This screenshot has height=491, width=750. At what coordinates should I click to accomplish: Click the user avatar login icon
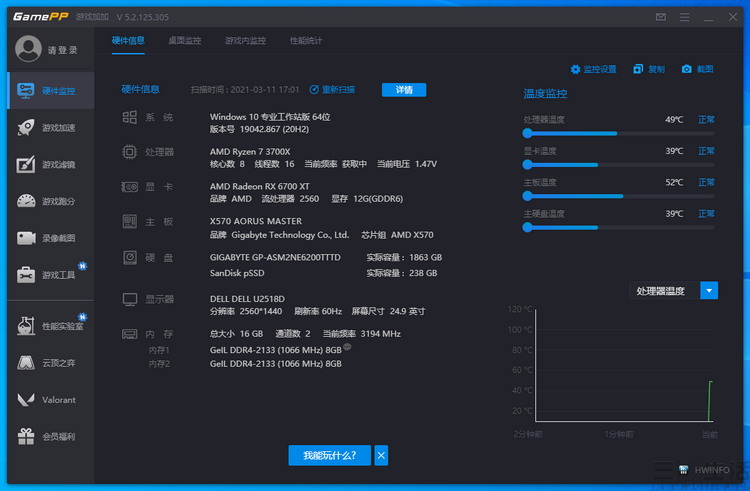click(28, 49)
